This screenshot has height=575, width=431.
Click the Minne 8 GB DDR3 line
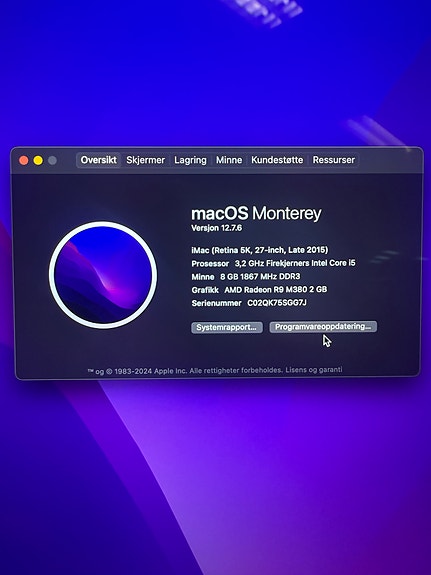coord(245,276)
